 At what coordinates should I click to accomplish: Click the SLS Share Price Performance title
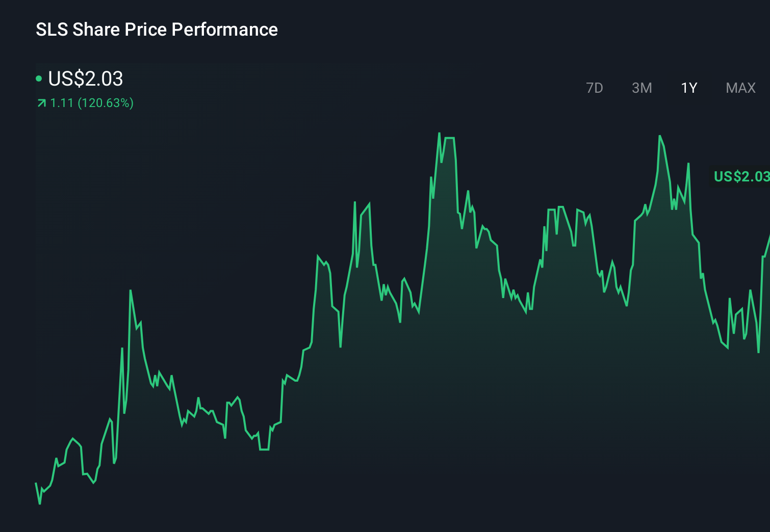pyautogui.click(x=157, y=30)
